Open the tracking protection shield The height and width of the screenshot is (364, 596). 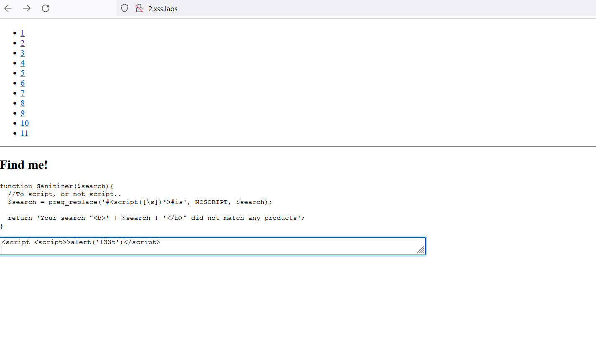point(125,8)
